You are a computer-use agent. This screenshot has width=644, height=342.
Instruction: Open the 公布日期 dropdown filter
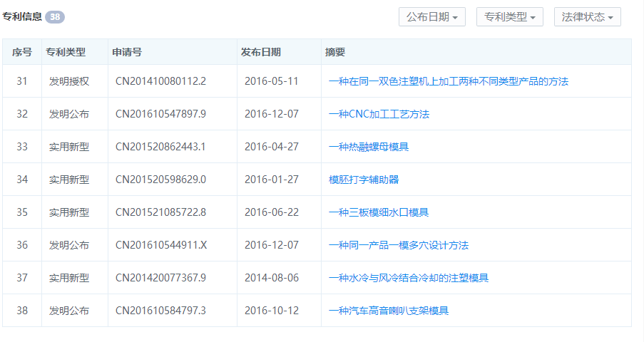(x=432, y=17)
